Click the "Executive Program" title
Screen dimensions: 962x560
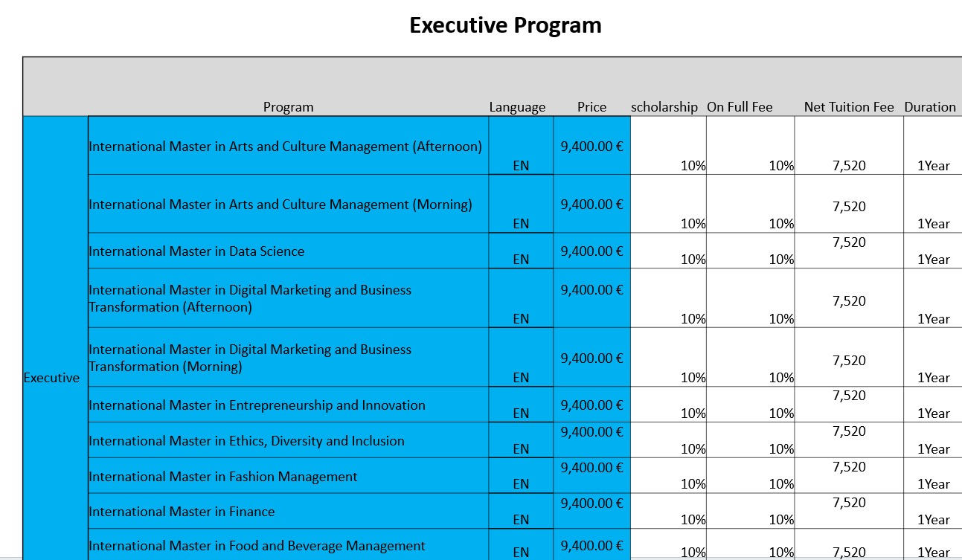[505, 25]
